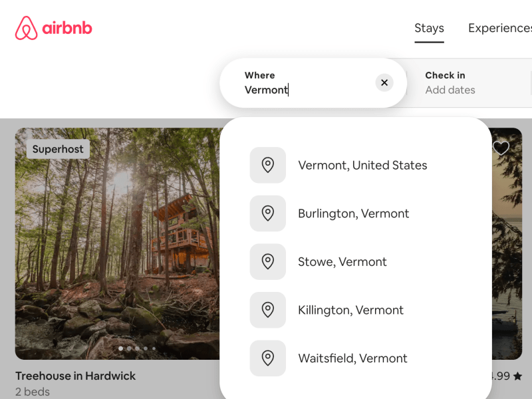Click the Airbnb logo
The height and width of the screenshot is (399, 532).
[54, 29]
